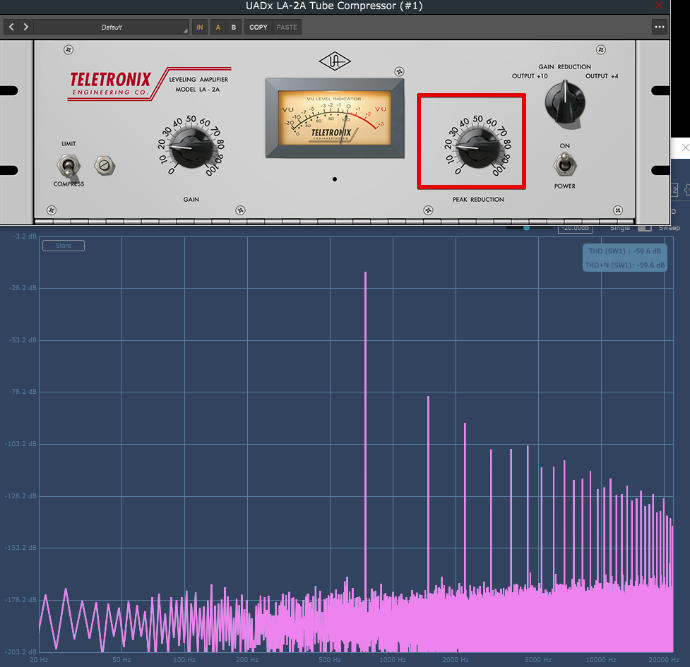This screenshot has width=690, height=667.
Task: Flip the Limit/Compress toggle switch
Action: [68, 166]
